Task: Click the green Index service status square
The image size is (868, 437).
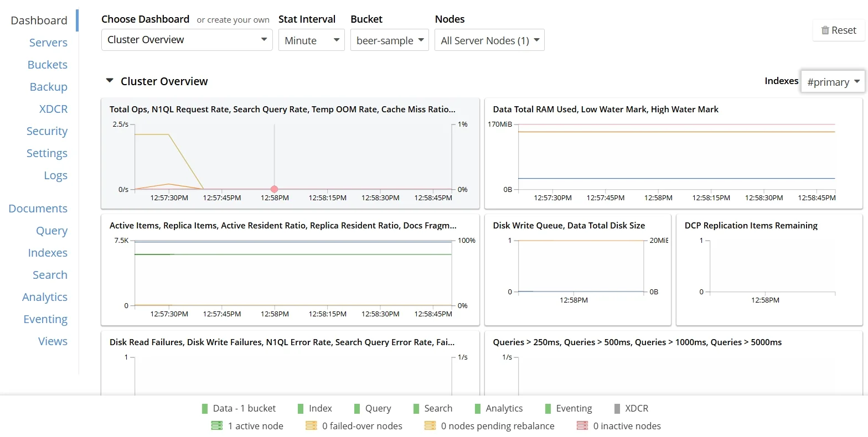Action: point(301,409)
